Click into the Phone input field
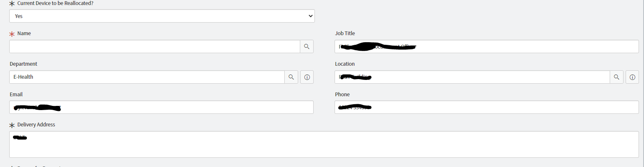The image size is (644, 167). [x=487, y=107]
